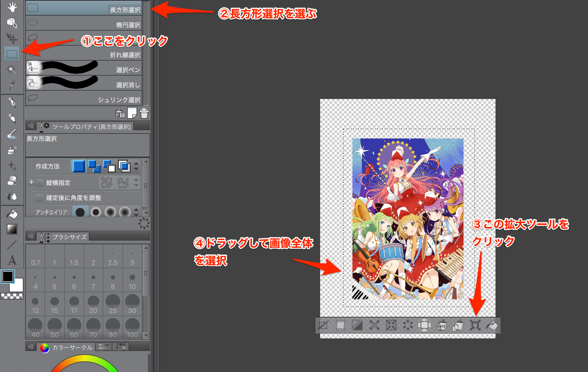Switch to the ブラシサイズ tab
Viewport: 588px width, 372px height.
pos(64,237)
